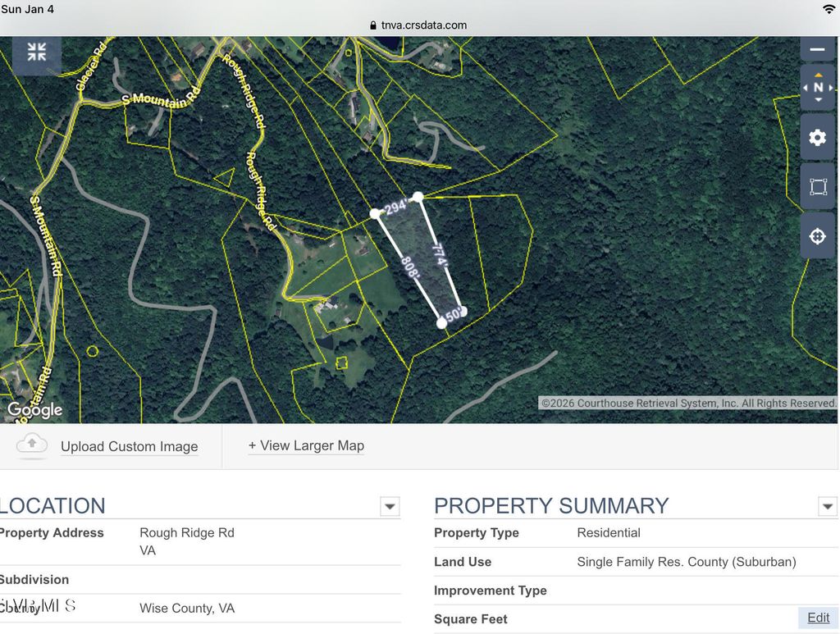Click Edit next to Square Feet
The image size is (840, 634).
[x=818, y=618]
